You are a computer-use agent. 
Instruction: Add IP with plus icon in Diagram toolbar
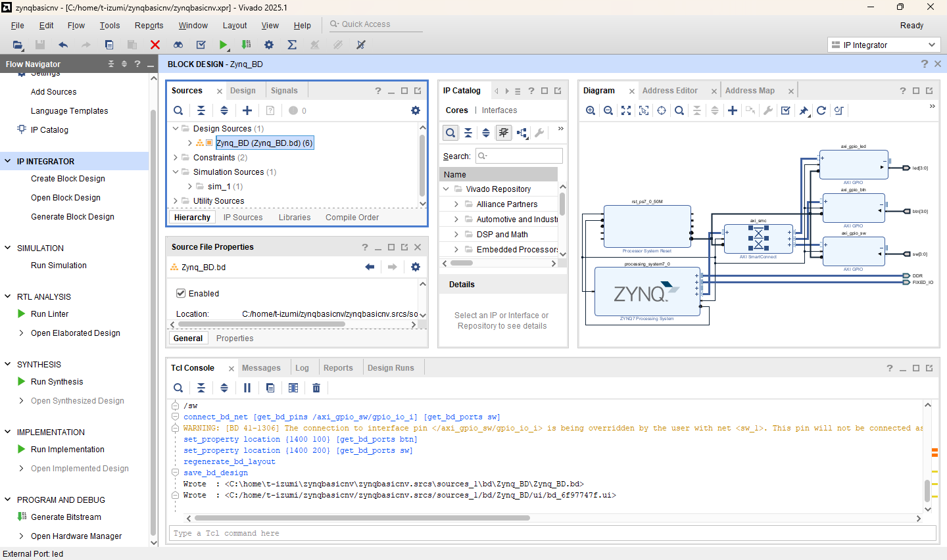732,110
